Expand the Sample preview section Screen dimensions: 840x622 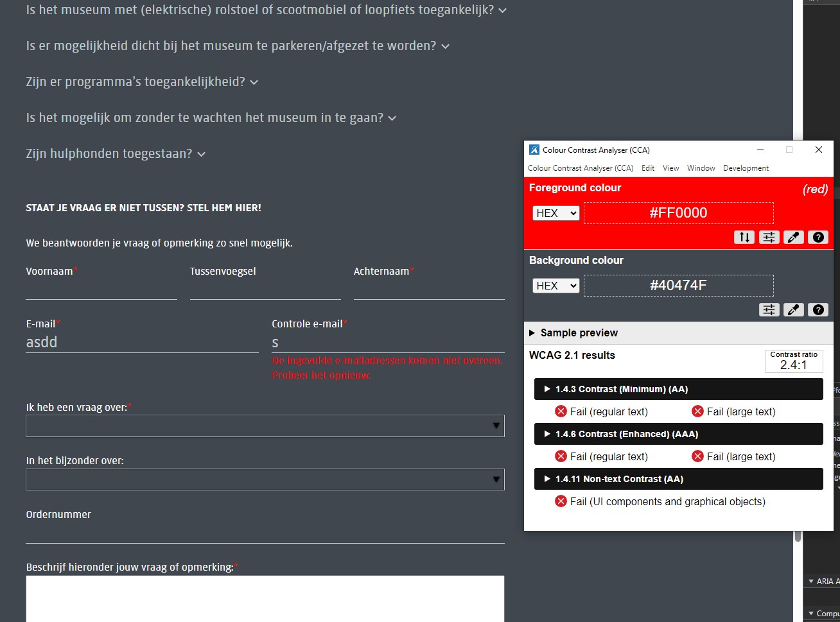[x=573, y=333]
